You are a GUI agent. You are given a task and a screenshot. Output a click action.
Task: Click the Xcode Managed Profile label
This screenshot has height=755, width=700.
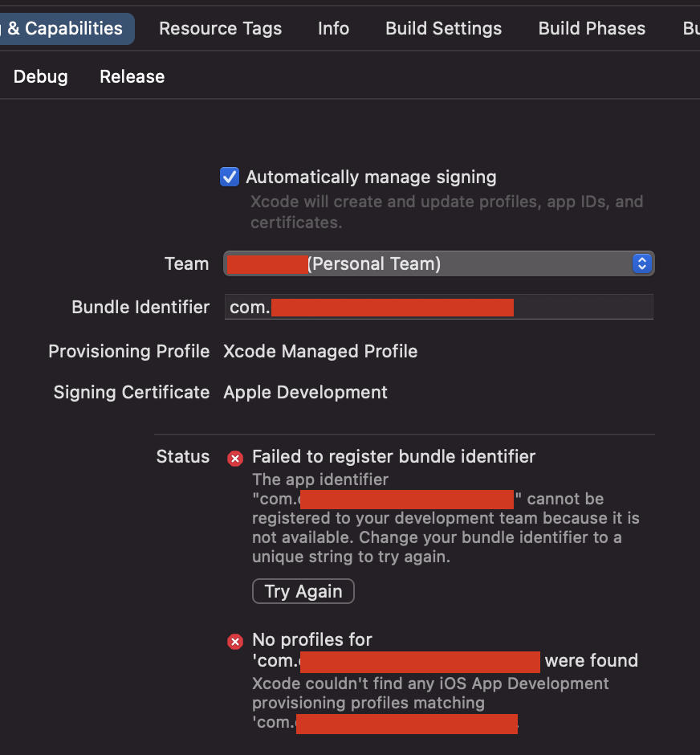tap(320, 351)
